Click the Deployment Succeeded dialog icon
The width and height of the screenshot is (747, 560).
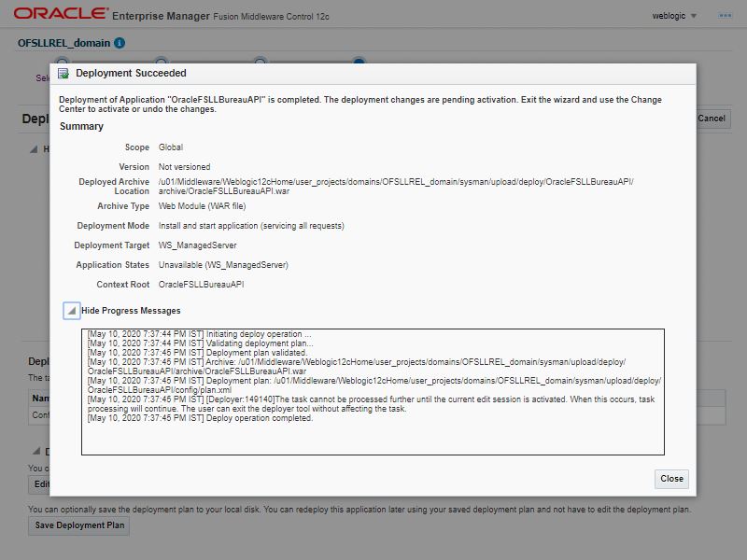63,74
